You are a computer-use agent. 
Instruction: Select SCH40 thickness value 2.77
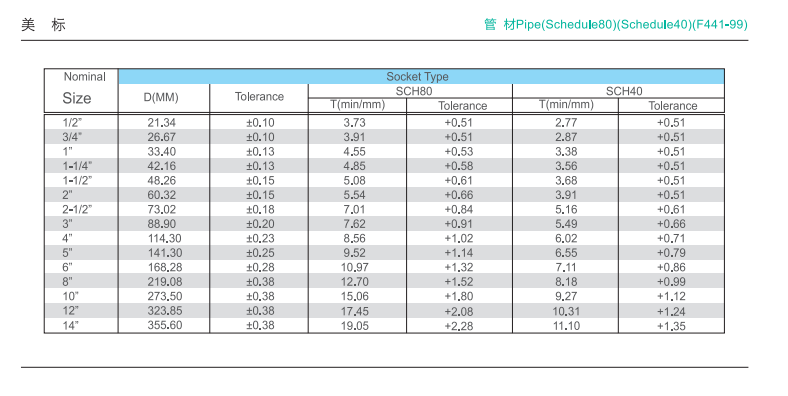(566, 122)
